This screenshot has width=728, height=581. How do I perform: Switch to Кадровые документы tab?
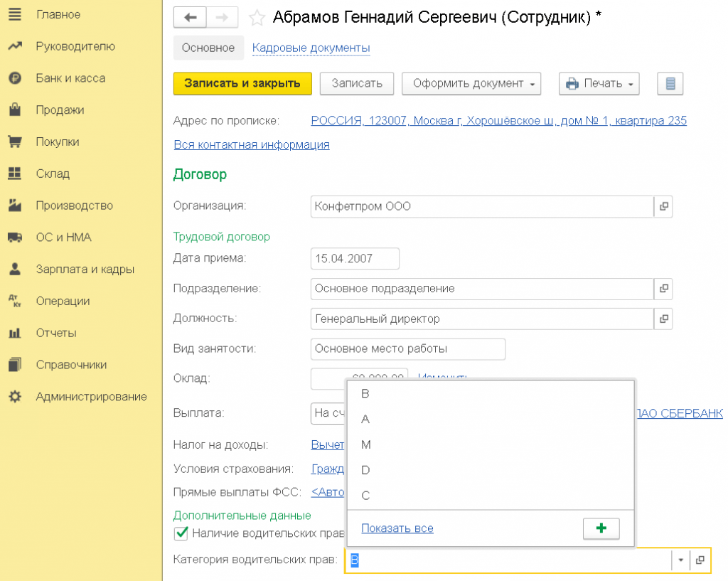pyautogui.click(x=311, y=48)
